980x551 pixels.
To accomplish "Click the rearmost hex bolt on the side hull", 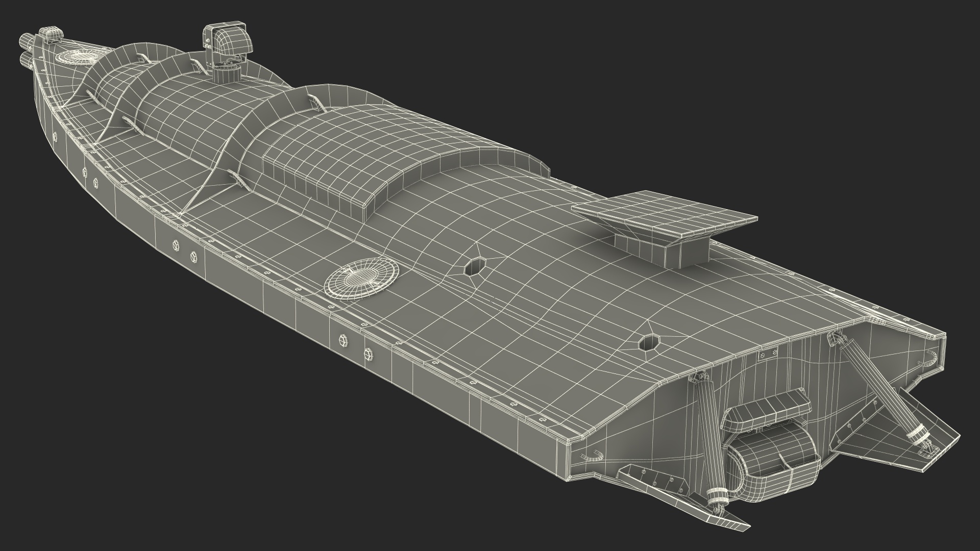I will click(x=367, y=354).
